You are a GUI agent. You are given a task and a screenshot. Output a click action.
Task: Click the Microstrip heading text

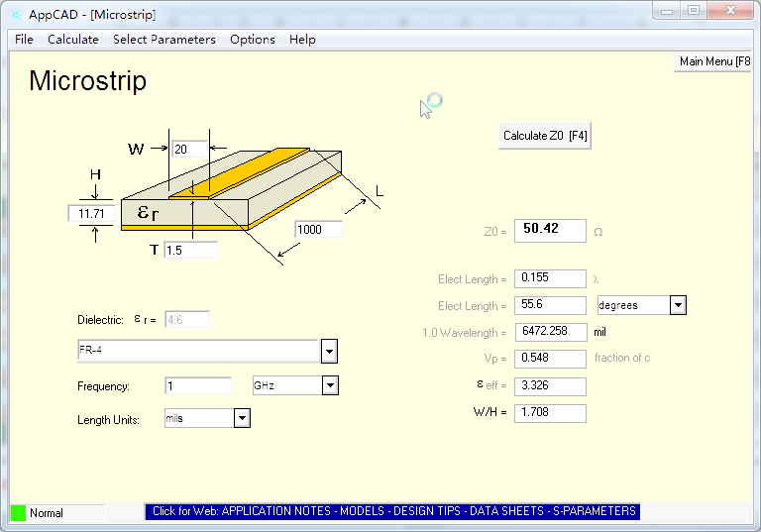[87, 80]
